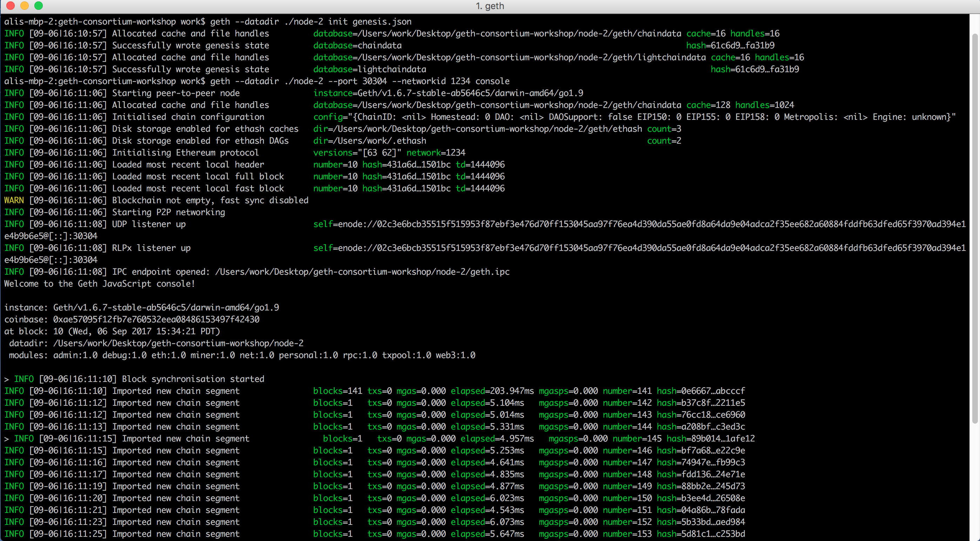Click the datadir path under the console banner
This screenshot has height=541, width=980.
pyautogui.click(x=178, y=343)
